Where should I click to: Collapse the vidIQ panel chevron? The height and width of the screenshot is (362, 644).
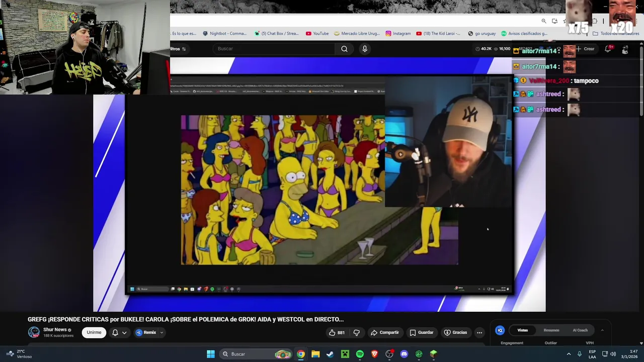click(x=602, y=330)
